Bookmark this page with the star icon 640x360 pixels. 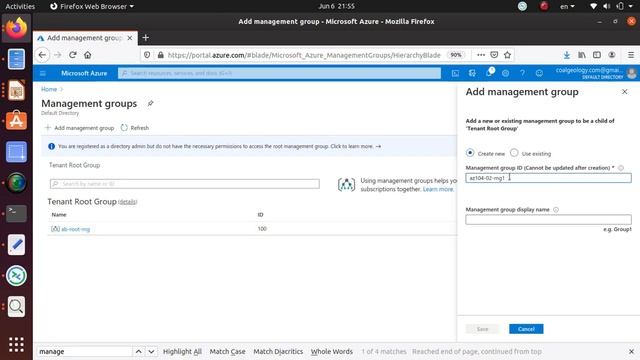click(507, 55)
